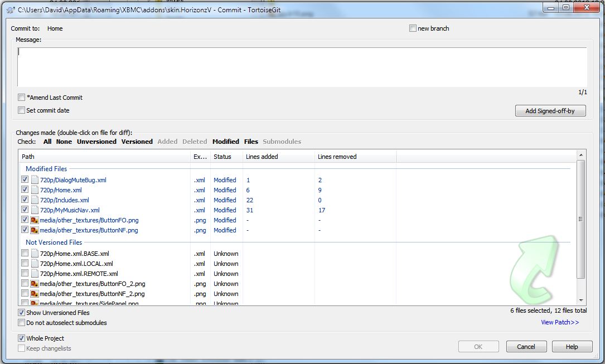The height and width of the screenshot is (364, 605).
Task: Check the unversioned Home.xml.LOCAL.xml file
Action: tap(25, 263)
